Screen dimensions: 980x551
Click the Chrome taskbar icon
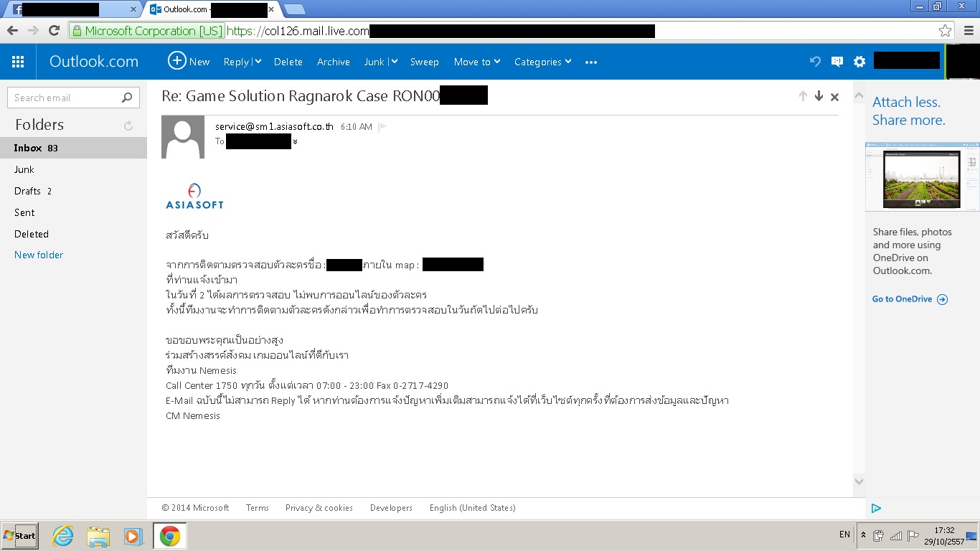click(170, 536)
